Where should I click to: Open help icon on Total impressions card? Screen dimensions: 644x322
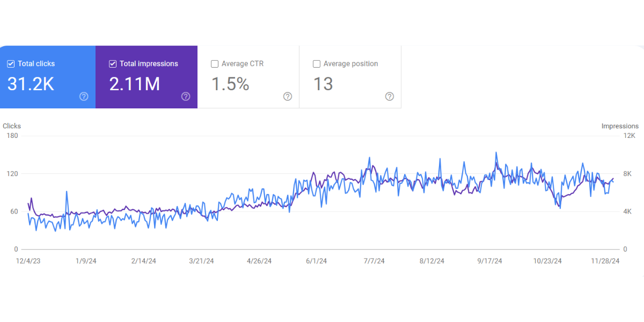point(186,97)
